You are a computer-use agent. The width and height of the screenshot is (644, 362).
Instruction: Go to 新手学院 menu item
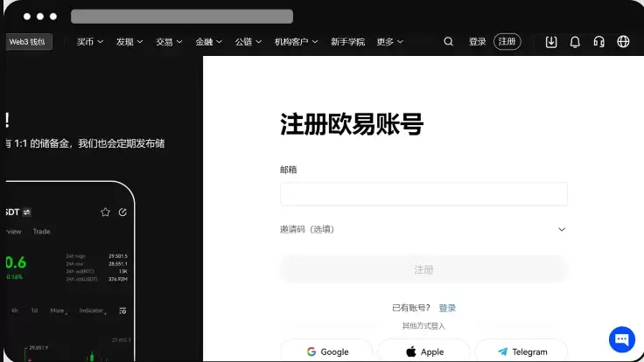coord(347,41)
